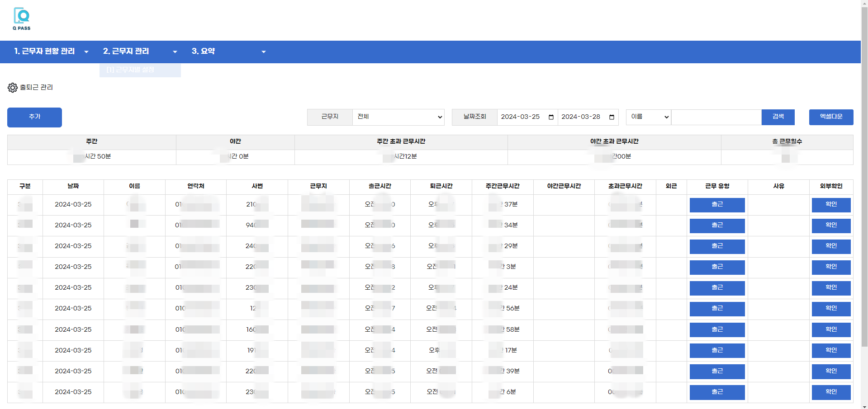Click the 2024-03-28 end date field
Image resolution: width=868 pixels, height=409 pixels.
point(588,117)
